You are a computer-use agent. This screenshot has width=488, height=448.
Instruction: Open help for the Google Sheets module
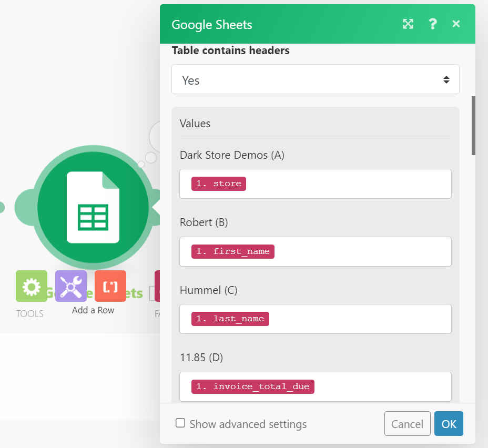(x=433, y=24)
